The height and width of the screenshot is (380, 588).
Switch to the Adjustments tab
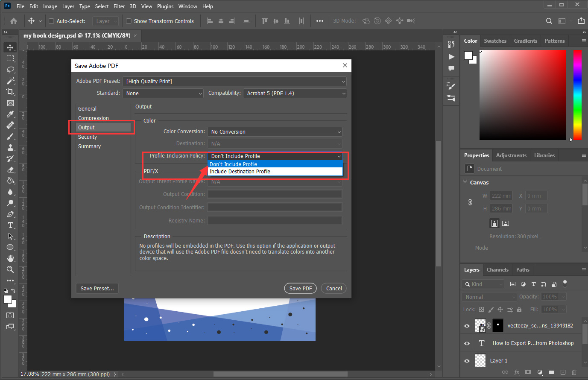point(511,155)
